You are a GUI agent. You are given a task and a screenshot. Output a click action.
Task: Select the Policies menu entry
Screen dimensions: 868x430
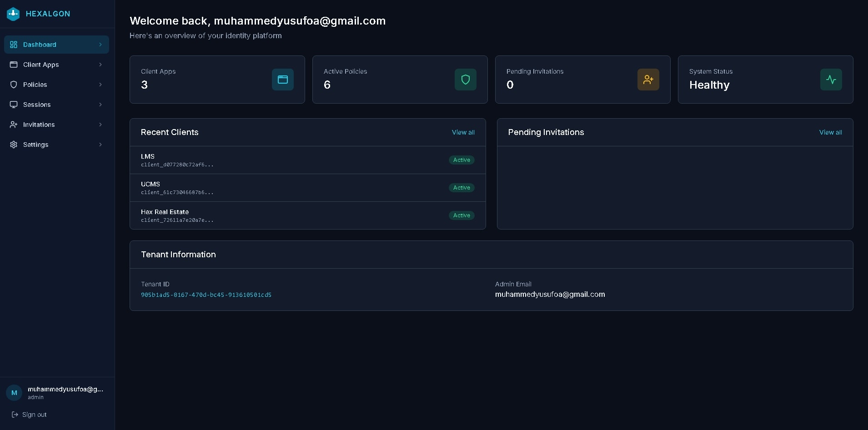[x=35, y=85]
